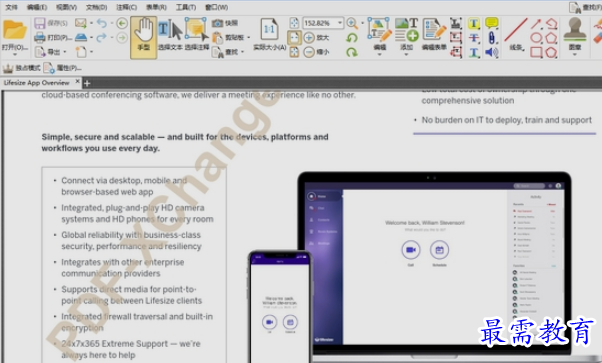Viewport: 602px width, 363px height.
Task: Open the 文档(D) menu
Action: (96, 7)
